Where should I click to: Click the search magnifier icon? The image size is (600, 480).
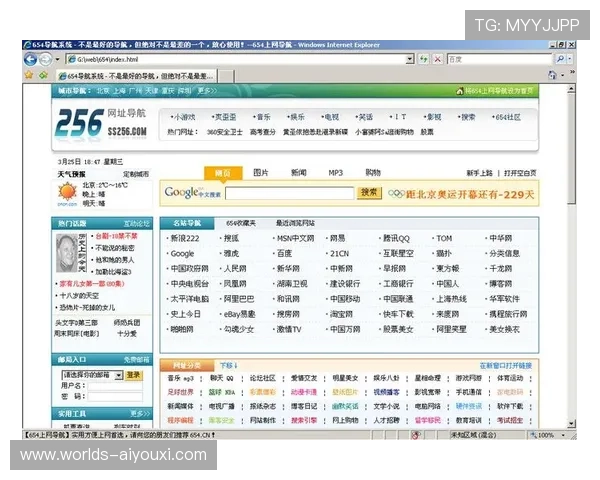point(560,59)
